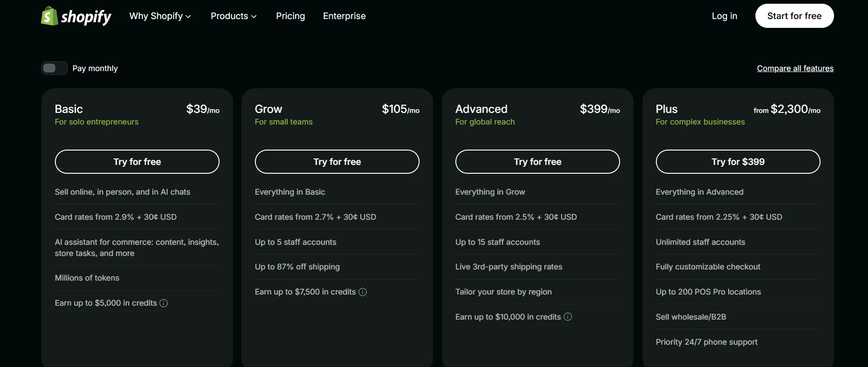Click 'Fully customizable checkout'
This screenshot has width=868, height=367.
pyautogui.click(x=708, y=267)
